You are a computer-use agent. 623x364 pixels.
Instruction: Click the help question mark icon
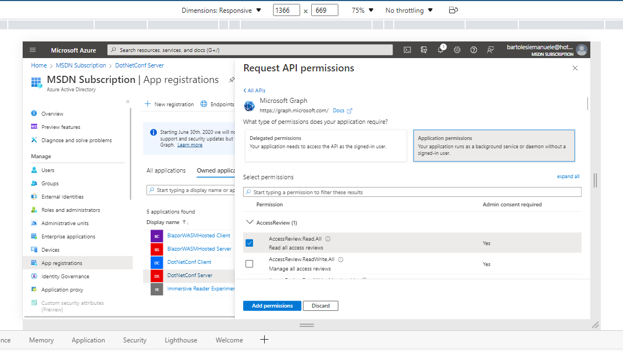[474, 50]
